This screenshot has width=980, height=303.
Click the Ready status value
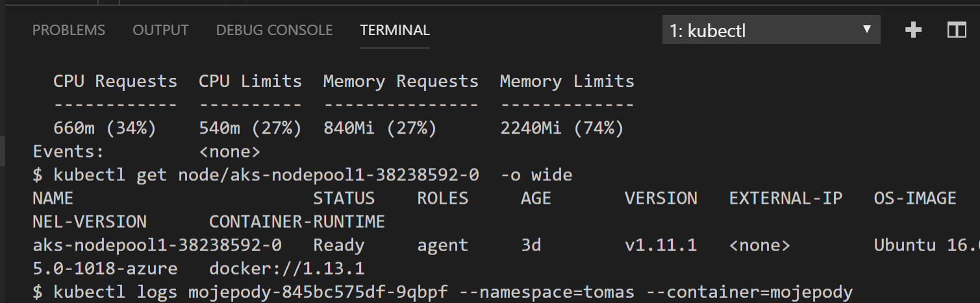tap(339, 245)
